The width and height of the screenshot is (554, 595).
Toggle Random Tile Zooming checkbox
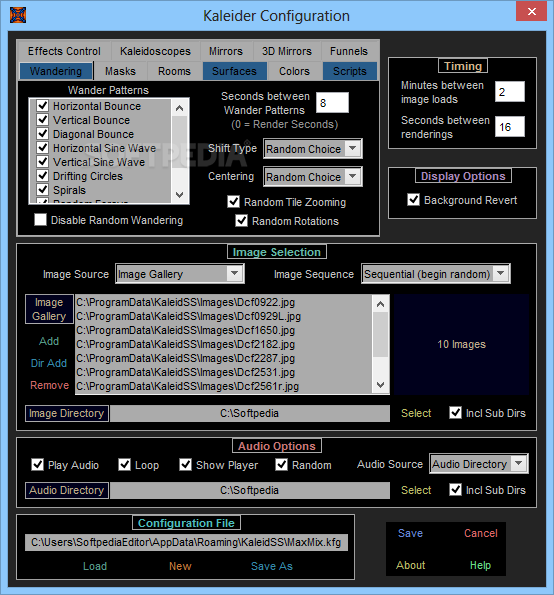tap(233, 201)
